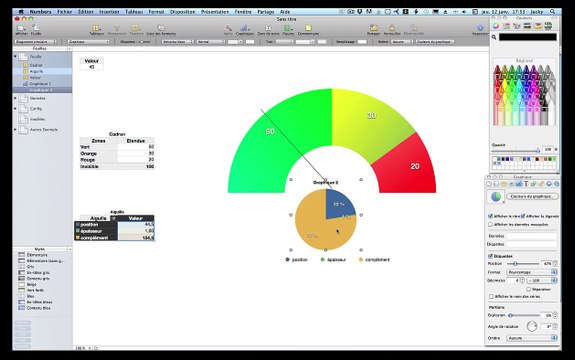Open the Détail Aucune dropdown in format bar
The image size is (575, 360).
(x=401, y=42)
